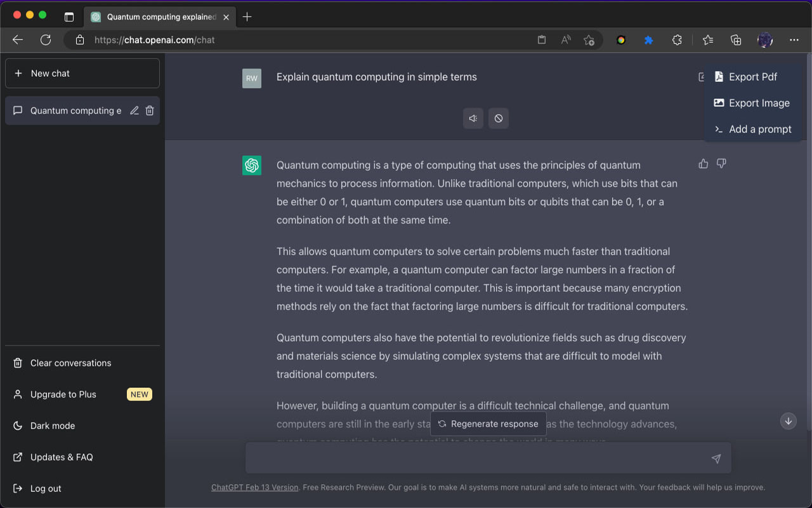Screen dimensions: 812x508
Task: Give thumbs up to the response
Action: 703,164
